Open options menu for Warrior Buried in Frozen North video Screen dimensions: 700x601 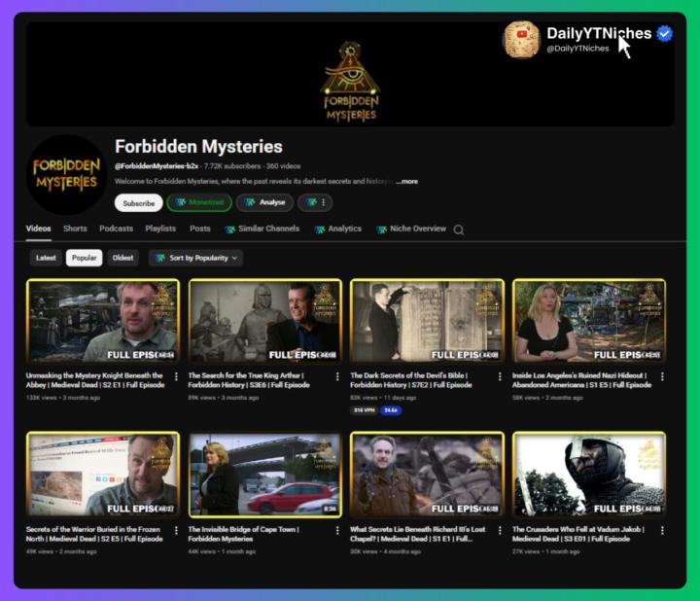click(176, 530)
